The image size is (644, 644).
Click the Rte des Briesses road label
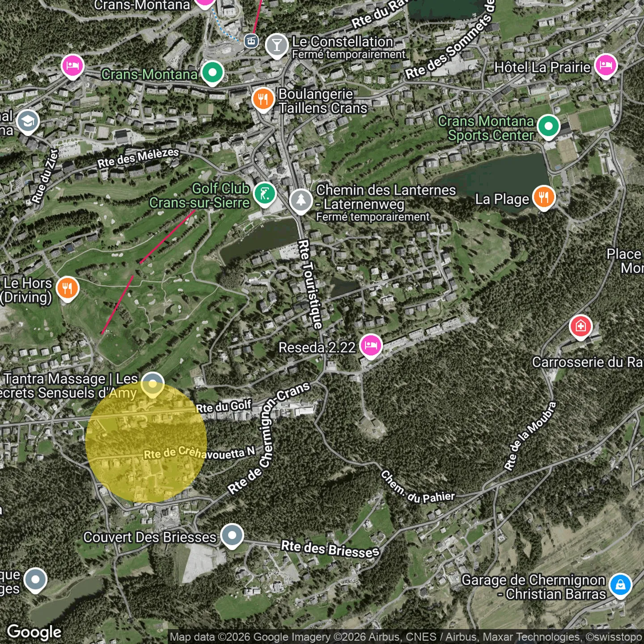tap(330, 549)
